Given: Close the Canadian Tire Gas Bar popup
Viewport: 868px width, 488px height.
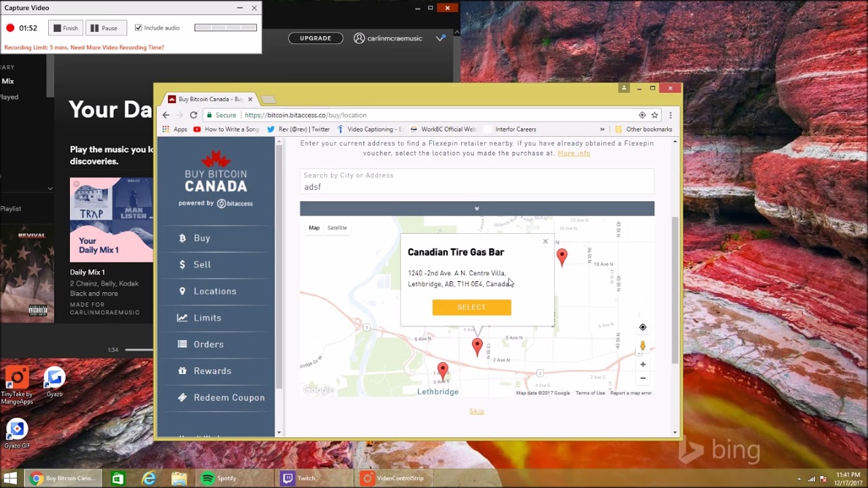Looking at the screenshot, I should point(545,241).
